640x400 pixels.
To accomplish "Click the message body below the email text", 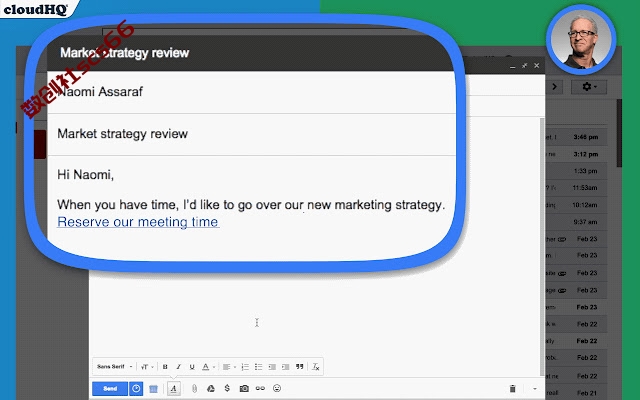I will [314, 314].
